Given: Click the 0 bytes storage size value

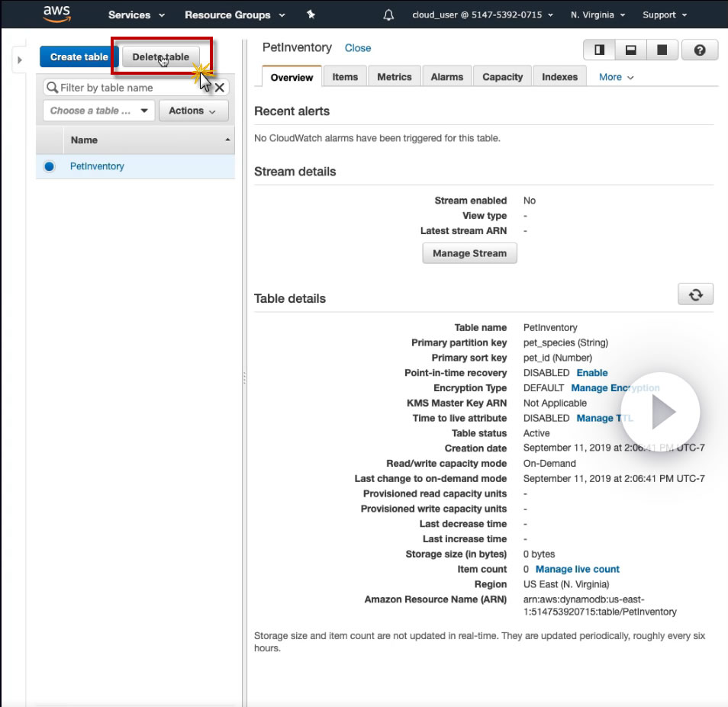Looking at the screenshot, I should tap(539, 554).
